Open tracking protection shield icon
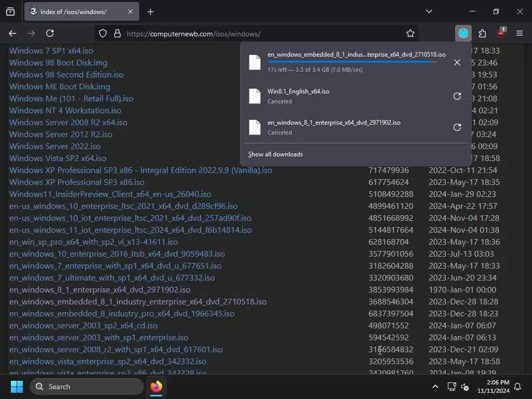 (x=103, y=33)
